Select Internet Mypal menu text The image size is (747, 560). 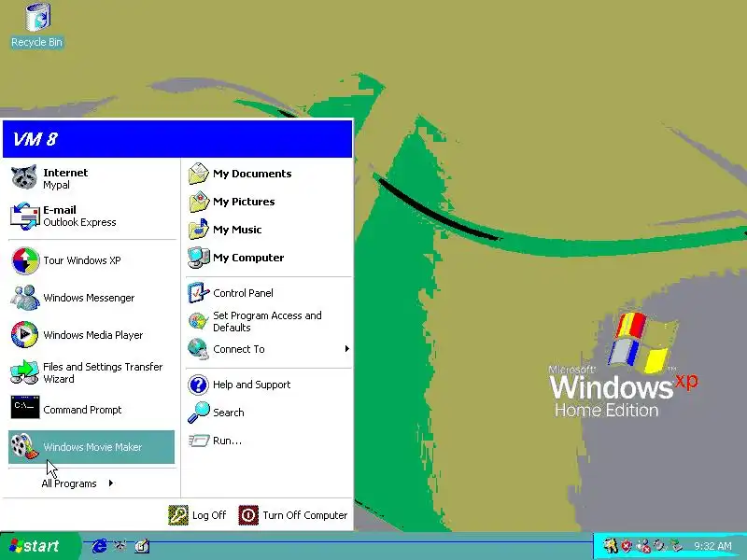(x=65, y=178)
